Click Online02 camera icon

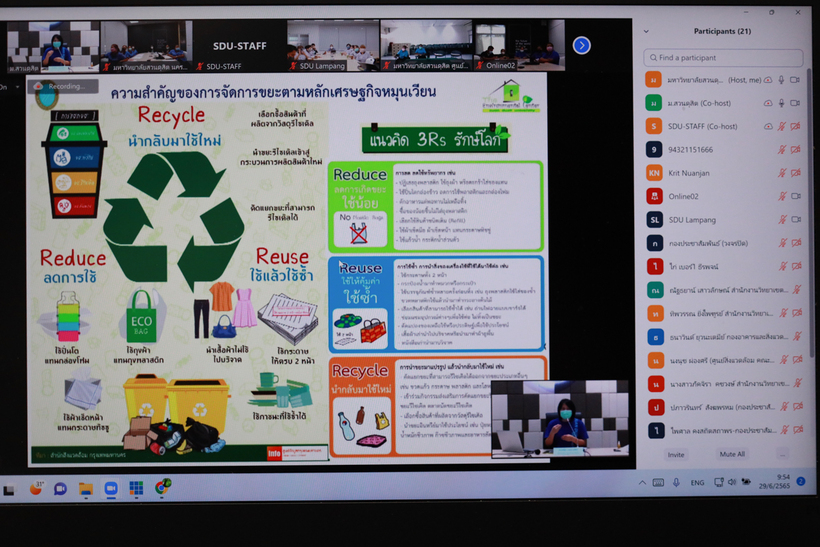point(796,196)
